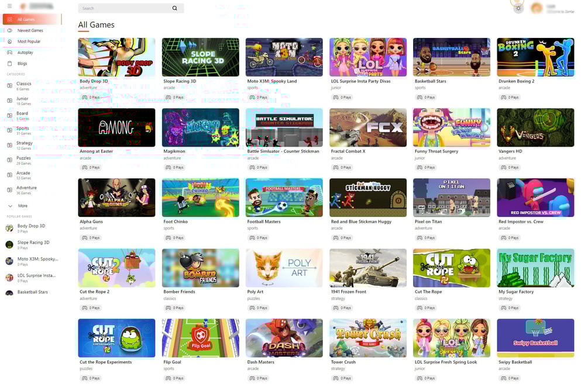This screenshot has height=384, width=588.
Task: Open Flip Goal thumbnail
Action: [201, 338]
